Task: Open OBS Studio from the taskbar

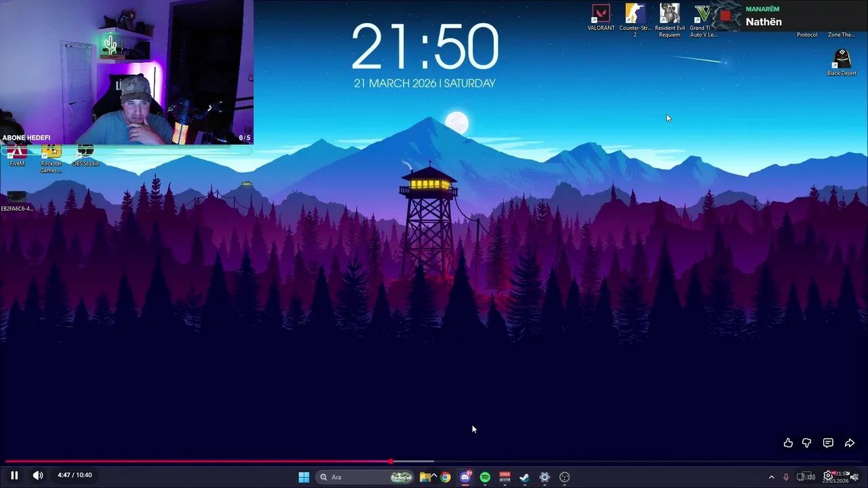Action: pyautogui.click(x=564, y=477)
